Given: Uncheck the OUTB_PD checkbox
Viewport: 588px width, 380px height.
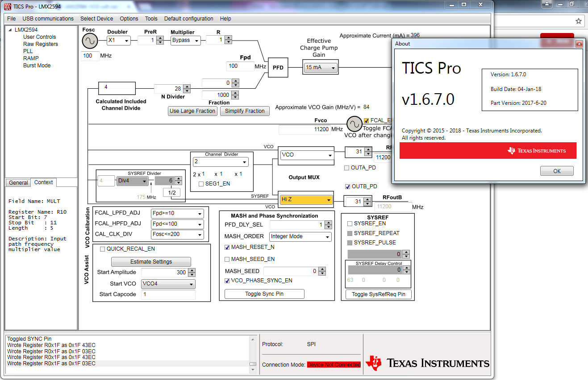Looking at the screenshot, I should [348, 186].
